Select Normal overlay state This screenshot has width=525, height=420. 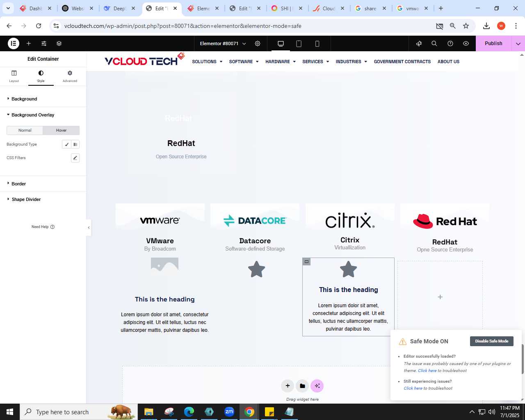tap(25, 130)
